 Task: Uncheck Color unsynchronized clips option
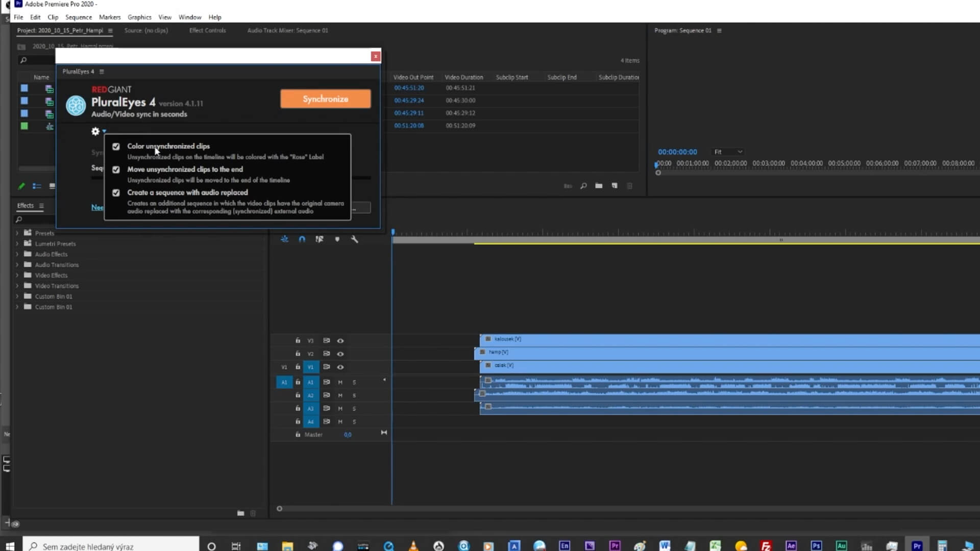[x=116, y=146]
